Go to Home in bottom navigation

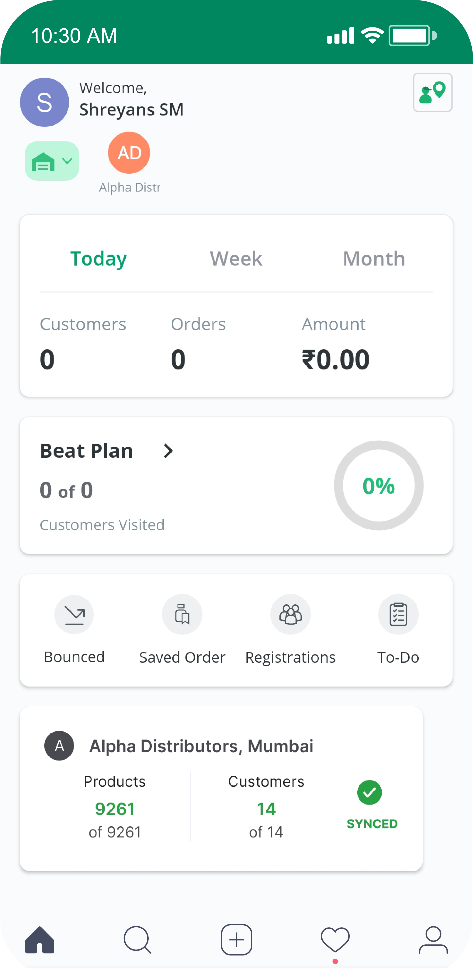click(39, 940)
